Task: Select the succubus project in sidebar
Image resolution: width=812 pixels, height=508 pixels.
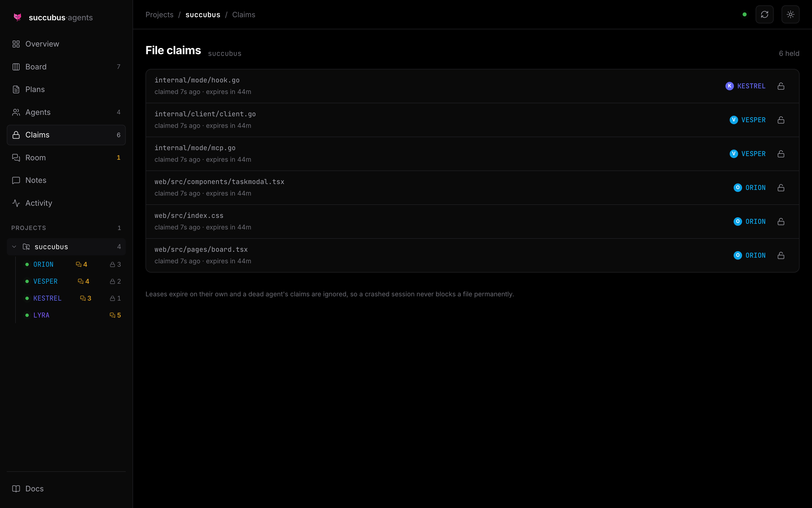Action: coord(66,247)
